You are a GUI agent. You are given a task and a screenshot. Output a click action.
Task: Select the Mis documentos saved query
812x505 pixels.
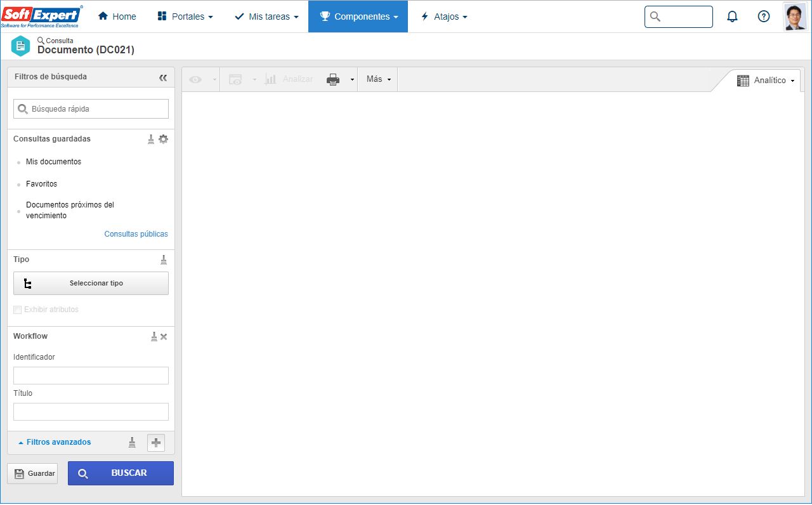[53, 162]
